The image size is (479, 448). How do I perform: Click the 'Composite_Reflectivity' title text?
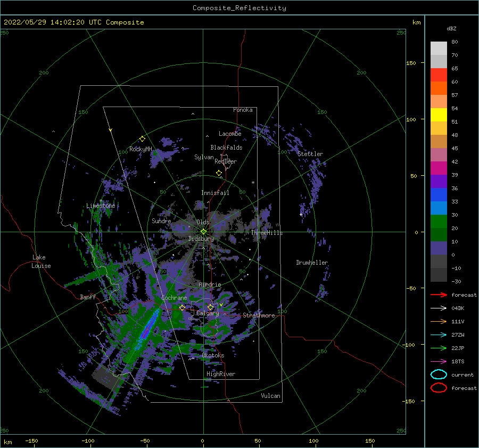tap(240, 8)
